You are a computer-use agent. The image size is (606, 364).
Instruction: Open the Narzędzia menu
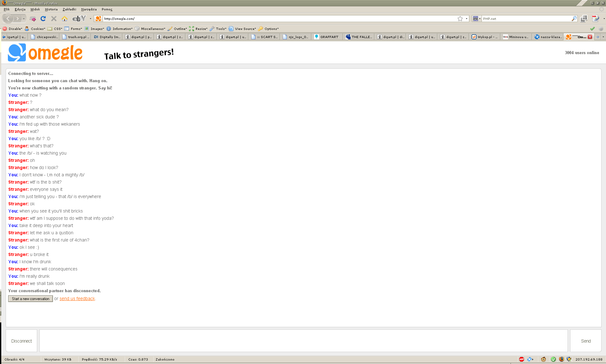(89, 9)
